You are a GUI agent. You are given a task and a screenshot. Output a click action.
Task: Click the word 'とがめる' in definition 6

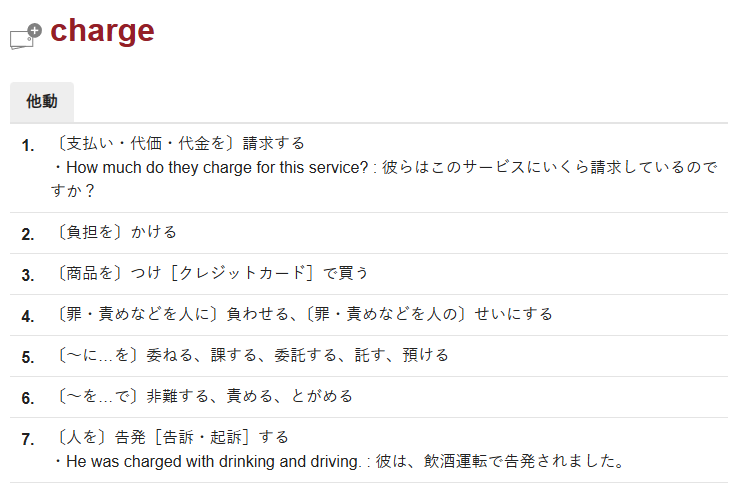tap(322, 396)
